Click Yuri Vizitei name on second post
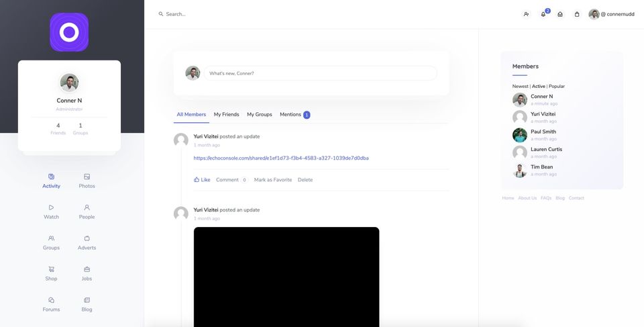The width and height of the screenshot is (644, 327). tap(206, 209)
